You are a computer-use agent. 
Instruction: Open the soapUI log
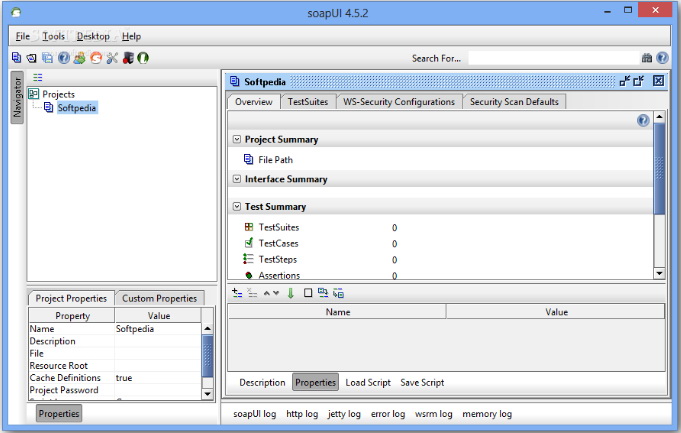pyautogui.click(x=255, y=414)
